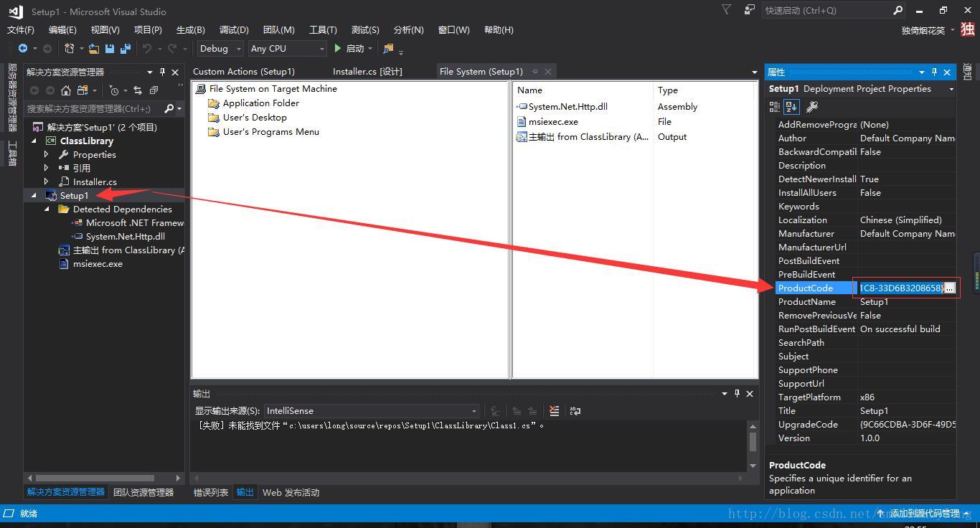Pin the Properties panel
The image size is (980, 528).
(934, 72)
